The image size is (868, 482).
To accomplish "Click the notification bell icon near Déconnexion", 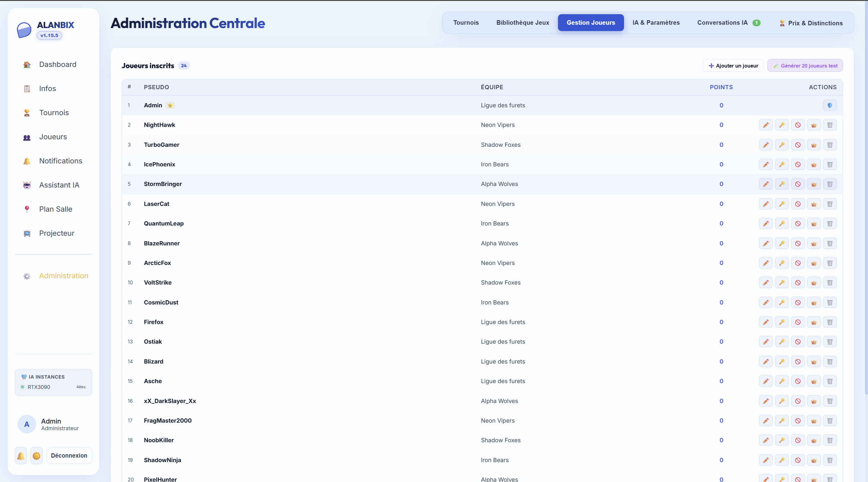I will [x=21, y=456].
